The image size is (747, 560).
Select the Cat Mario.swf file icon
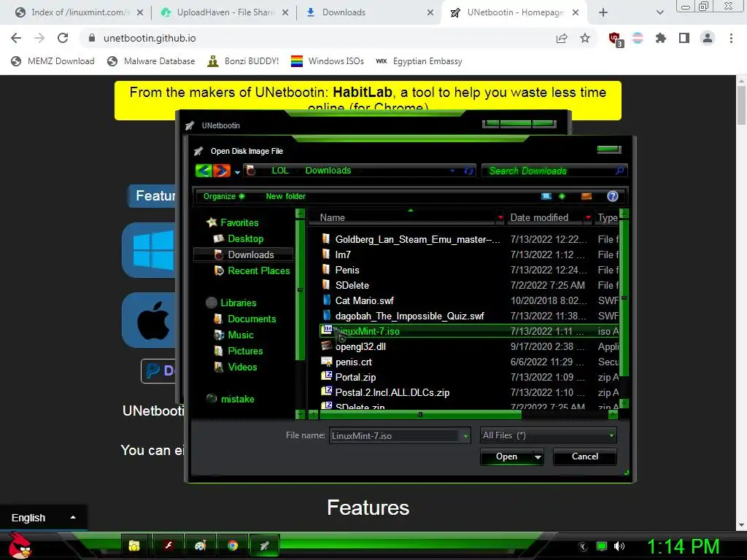[x=327, y=300]
